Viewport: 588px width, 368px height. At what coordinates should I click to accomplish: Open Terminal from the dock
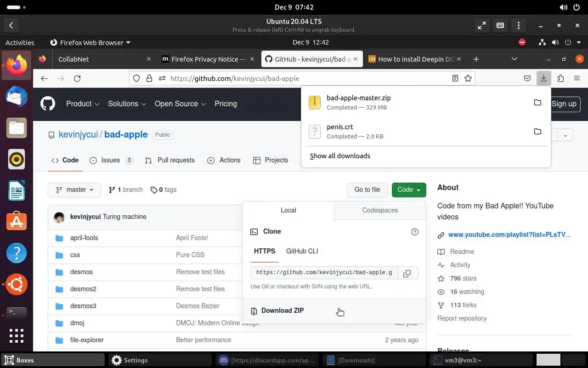coord(17,313)
